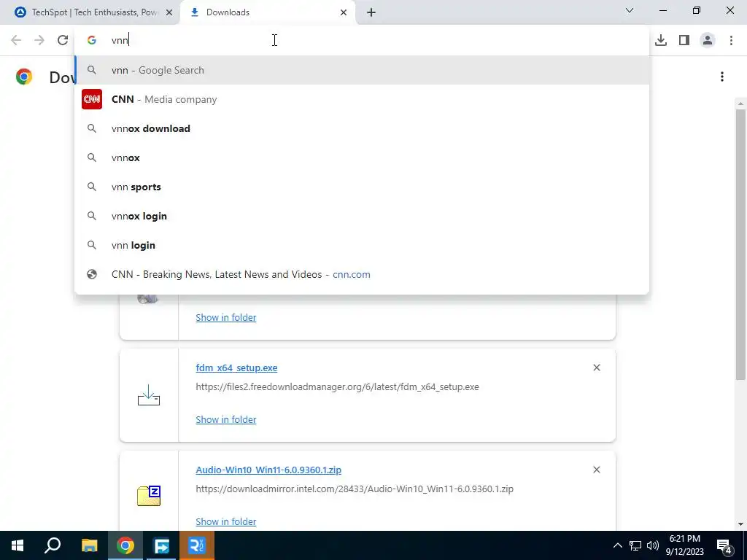Open the notification center icon

724,546
